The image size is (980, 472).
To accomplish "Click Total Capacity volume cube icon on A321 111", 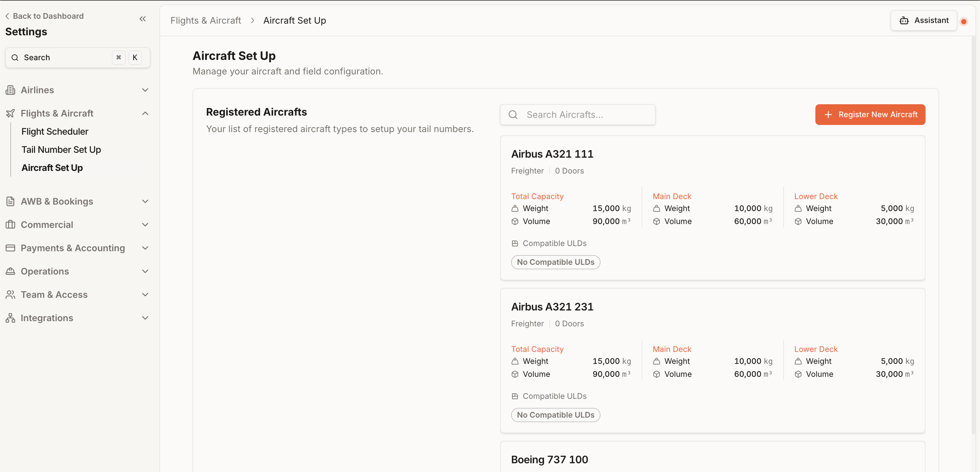I will tap(515, 221).
